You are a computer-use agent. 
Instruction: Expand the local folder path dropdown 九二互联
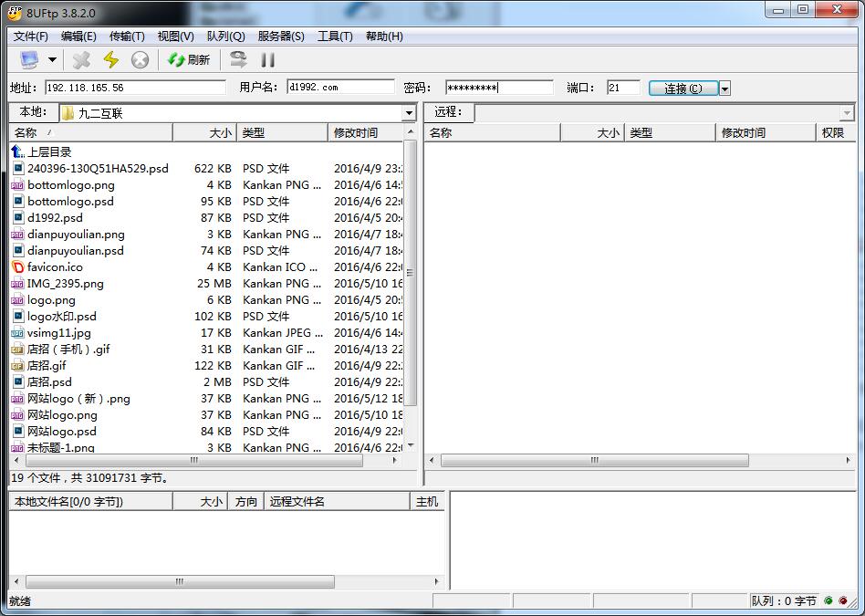(x=409, y=113)
